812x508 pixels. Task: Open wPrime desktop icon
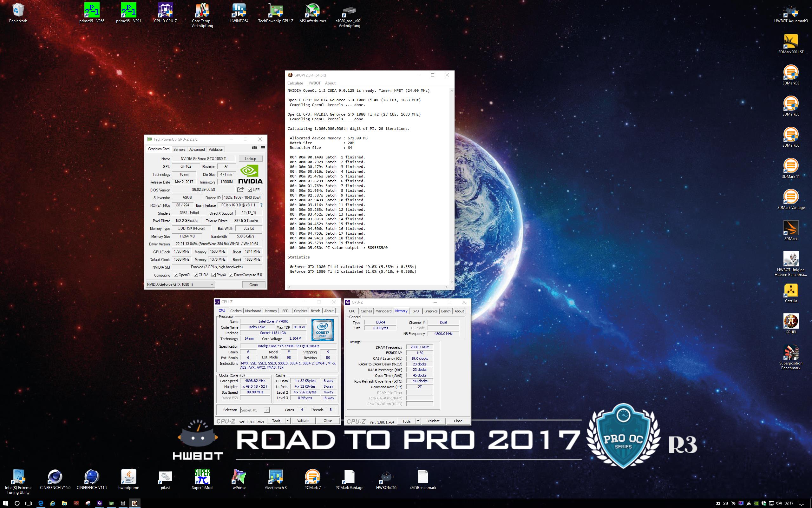click(x=239, y=479)
